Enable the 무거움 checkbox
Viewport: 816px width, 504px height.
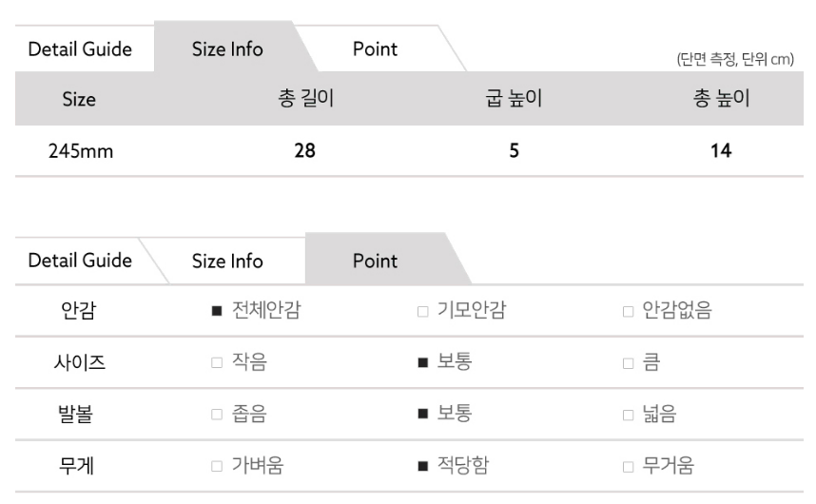(x=628, y=465)
